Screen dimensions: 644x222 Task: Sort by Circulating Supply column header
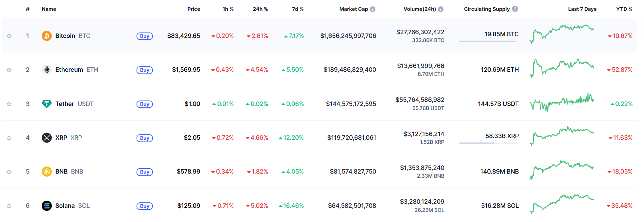tap(487, 9)
